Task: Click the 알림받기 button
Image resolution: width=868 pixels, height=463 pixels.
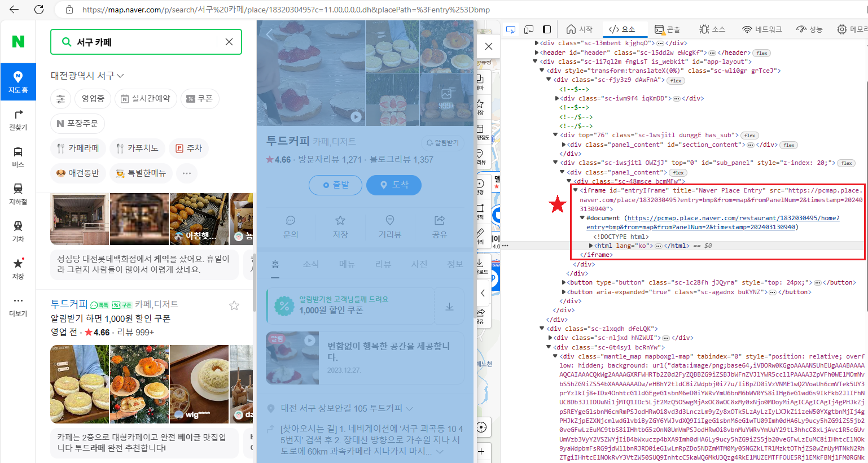Action: (x=442, y=143)
